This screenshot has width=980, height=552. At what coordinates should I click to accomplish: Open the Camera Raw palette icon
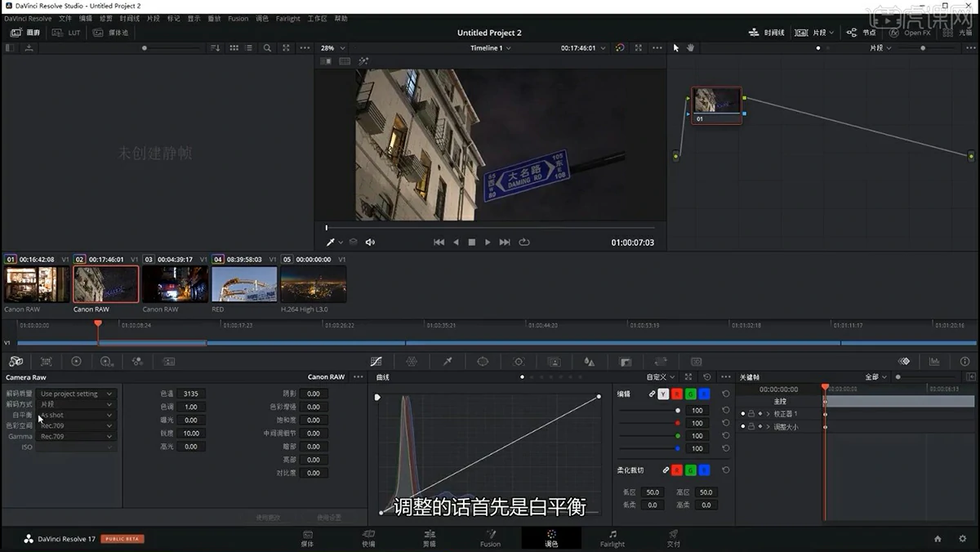(16, 361)
